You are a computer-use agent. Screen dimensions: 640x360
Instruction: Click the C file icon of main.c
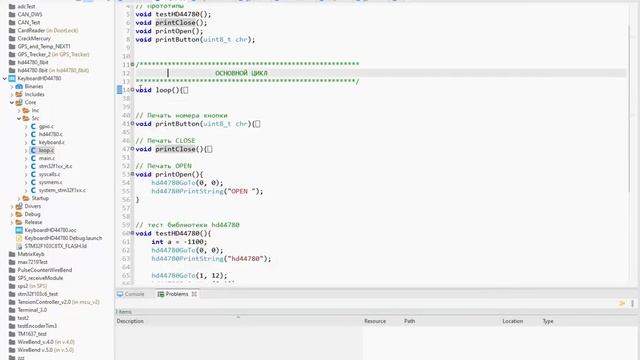pos(33,158)
